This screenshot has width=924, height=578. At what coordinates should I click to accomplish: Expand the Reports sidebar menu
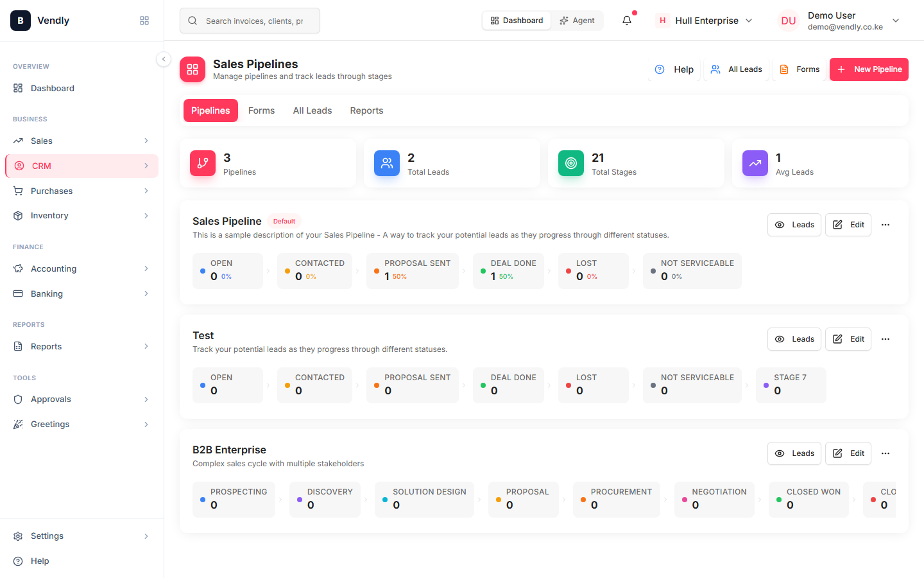[81, 346]
